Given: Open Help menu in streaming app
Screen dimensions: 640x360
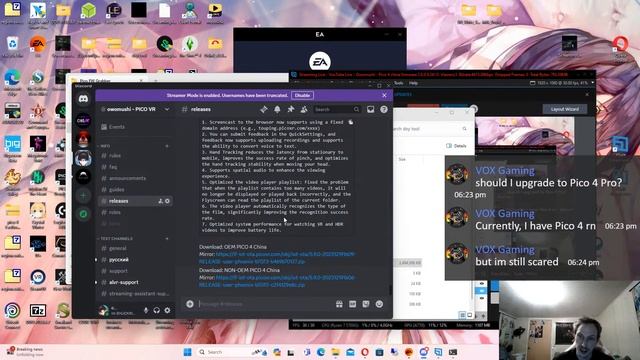Looking at the screenshot, I should 413,83.
